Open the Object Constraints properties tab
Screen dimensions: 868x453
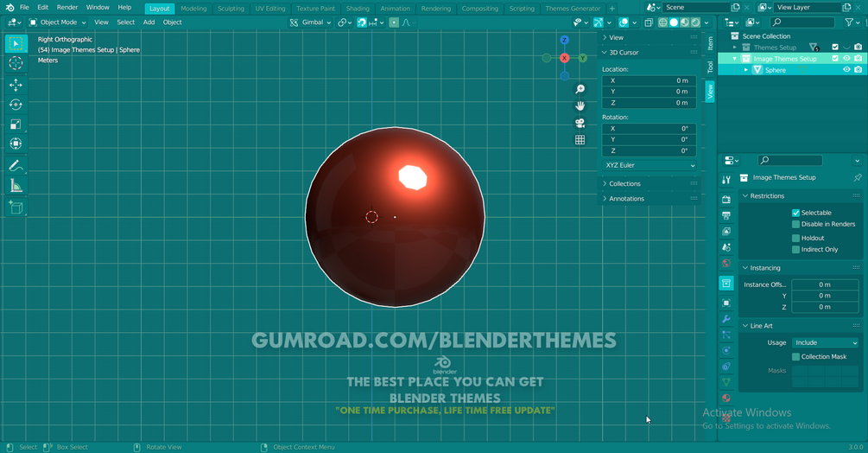[726, 367]
